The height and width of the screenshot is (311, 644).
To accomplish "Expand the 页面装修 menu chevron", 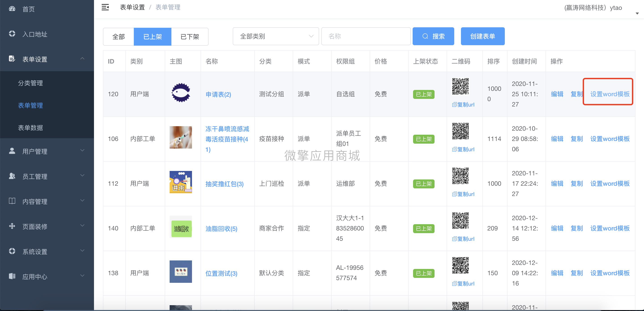I will (x=82, y=226).
